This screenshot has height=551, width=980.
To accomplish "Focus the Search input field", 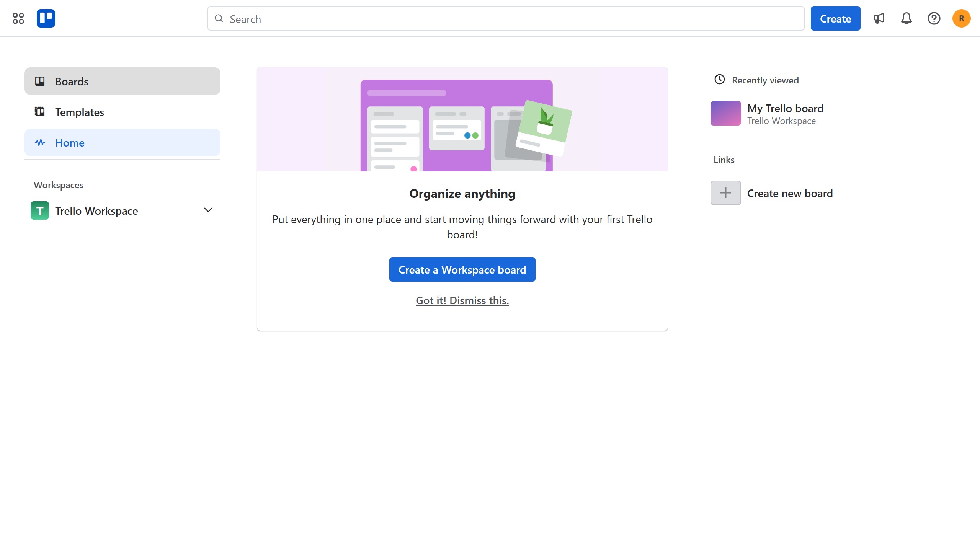I will tap(506, 18).
